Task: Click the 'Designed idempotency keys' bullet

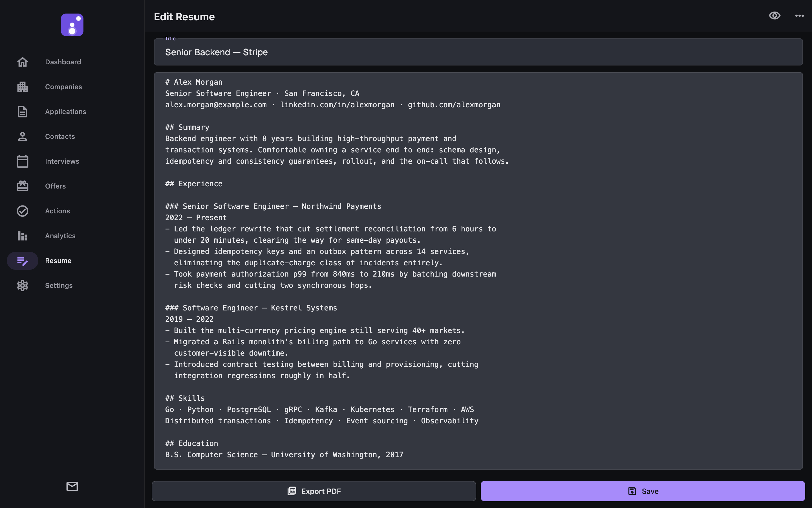Action: pos(317,257)
